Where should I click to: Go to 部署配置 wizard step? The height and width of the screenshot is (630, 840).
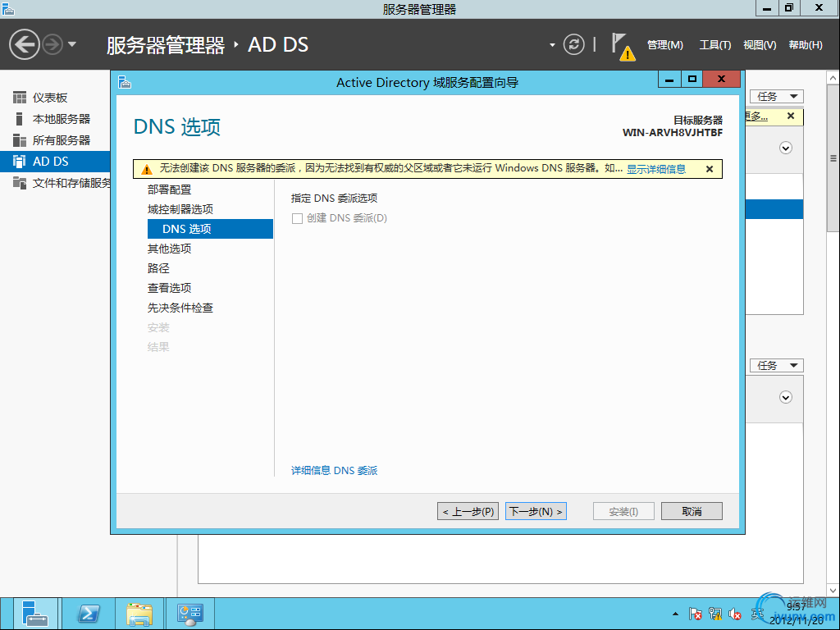pos(169,189)
